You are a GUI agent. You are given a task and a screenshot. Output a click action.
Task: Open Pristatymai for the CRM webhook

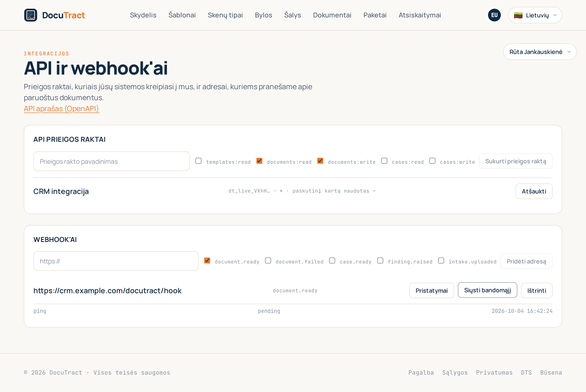click(431, 290)
